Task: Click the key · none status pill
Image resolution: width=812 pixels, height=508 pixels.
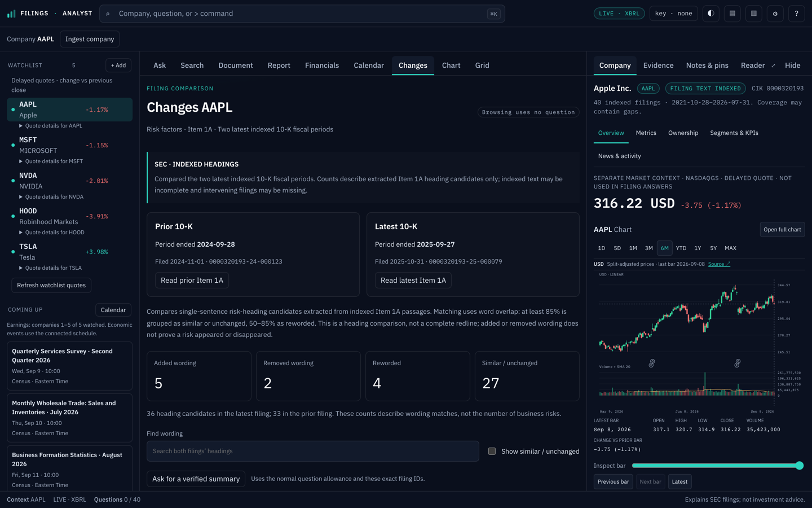Action: pos(674,14)
